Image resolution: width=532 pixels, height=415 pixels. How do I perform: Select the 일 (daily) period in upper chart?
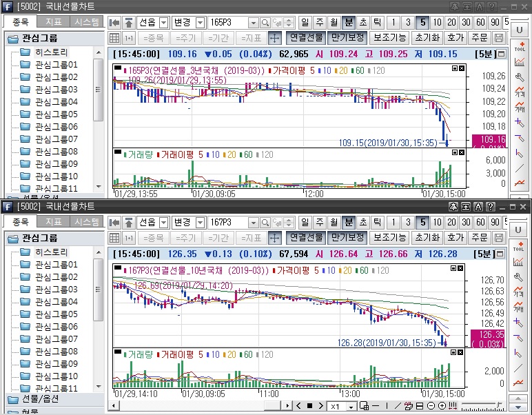[x=305, y=23]
